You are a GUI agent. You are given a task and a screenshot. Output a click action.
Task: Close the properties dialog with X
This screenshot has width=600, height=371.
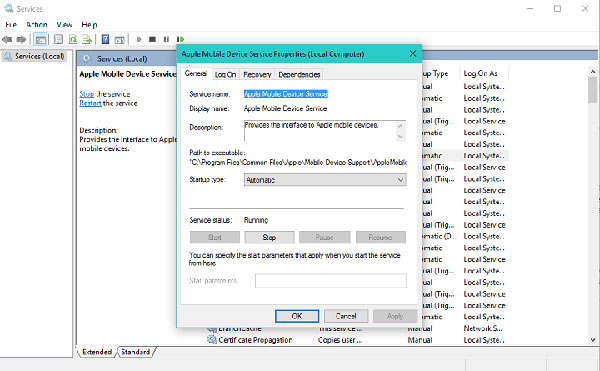[x=413, y=54]
